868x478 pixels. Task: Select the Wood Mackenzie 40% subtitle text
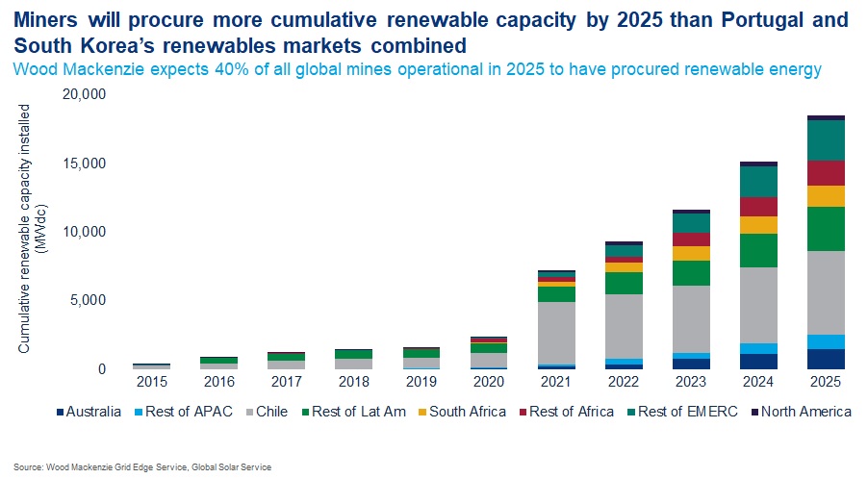point(420,68)
